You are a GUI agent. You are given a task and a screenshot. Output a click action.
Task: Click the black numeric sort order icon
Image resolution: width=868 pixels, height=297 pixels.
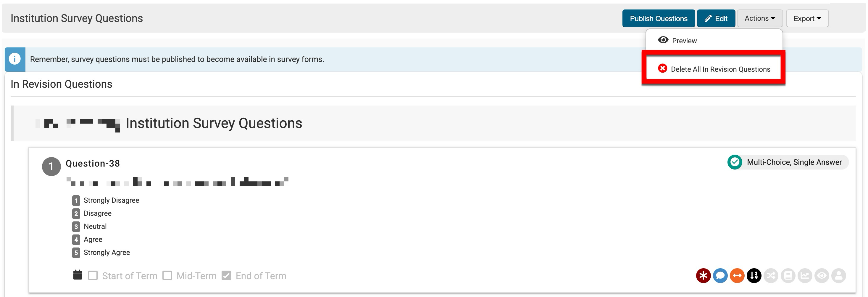point(754,276)
